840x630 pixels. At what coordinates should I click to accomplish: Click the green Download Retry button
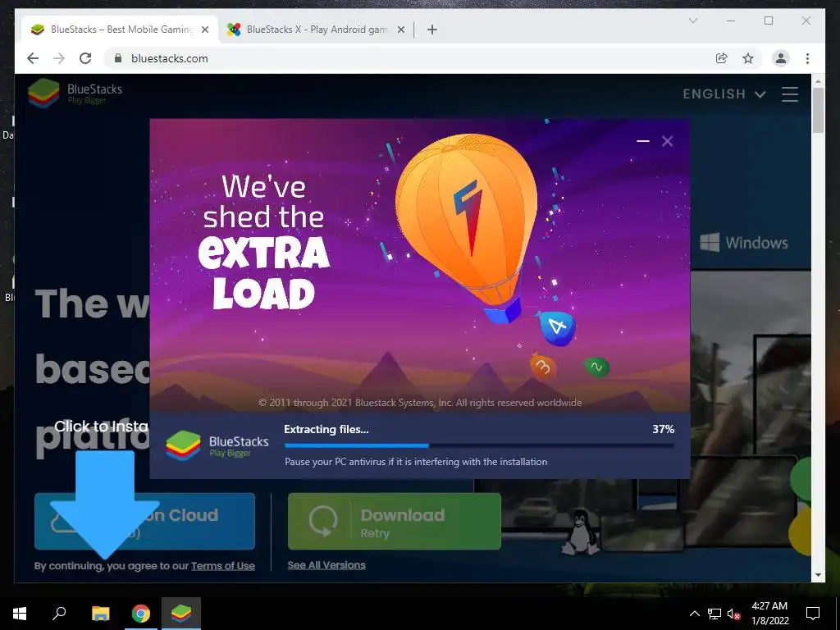(395, 521)
